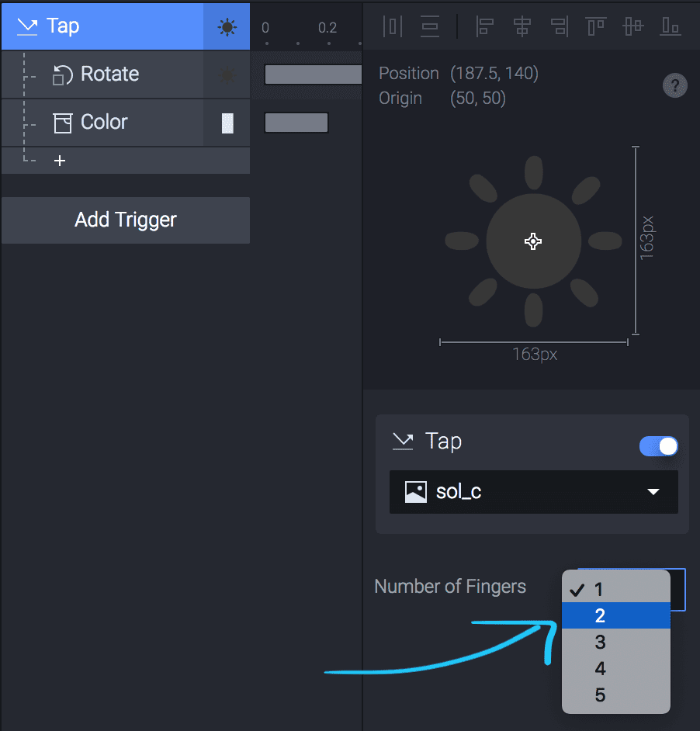Image resolution: width=700 pixels, height=731 pixels.
Task: Open the sol_c layer dropdown
Action: coord(533,492)
